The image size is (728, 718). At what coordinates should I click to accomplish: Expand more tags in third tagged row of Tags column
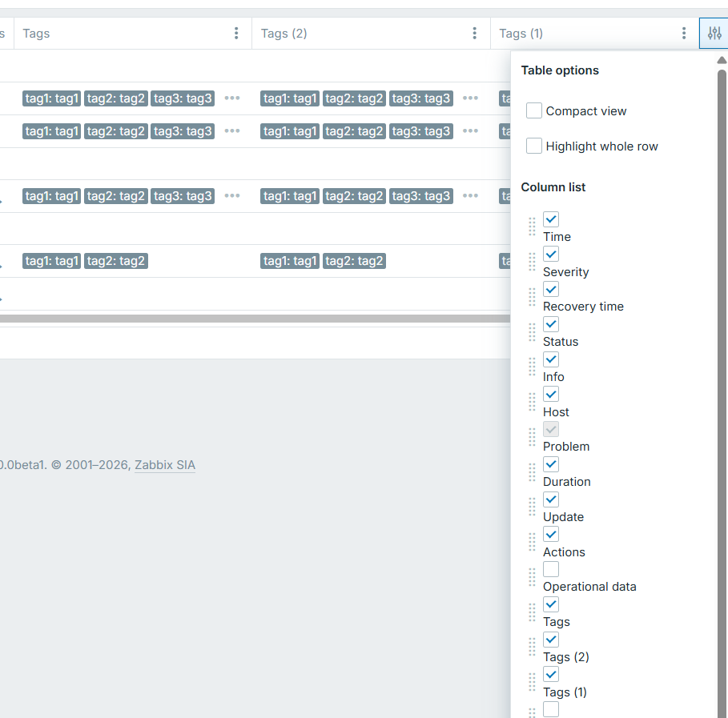pos(232,196)
